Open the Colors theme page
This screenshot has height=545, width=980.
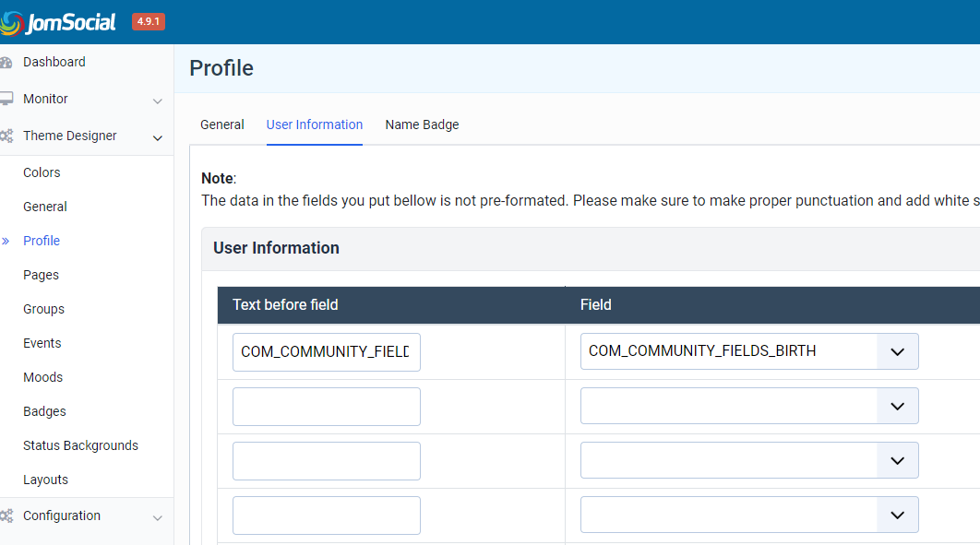pyautogui.click(x=42, y=172)
